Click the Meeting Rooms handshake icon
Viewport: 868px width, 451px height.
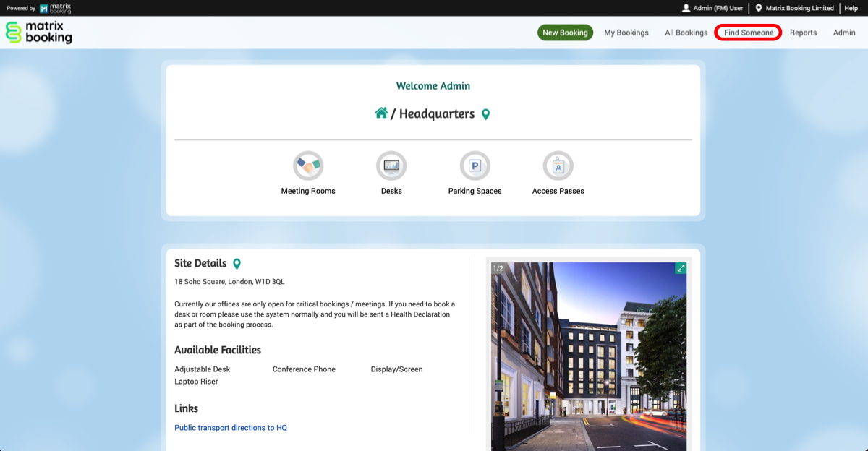[308, 166]
